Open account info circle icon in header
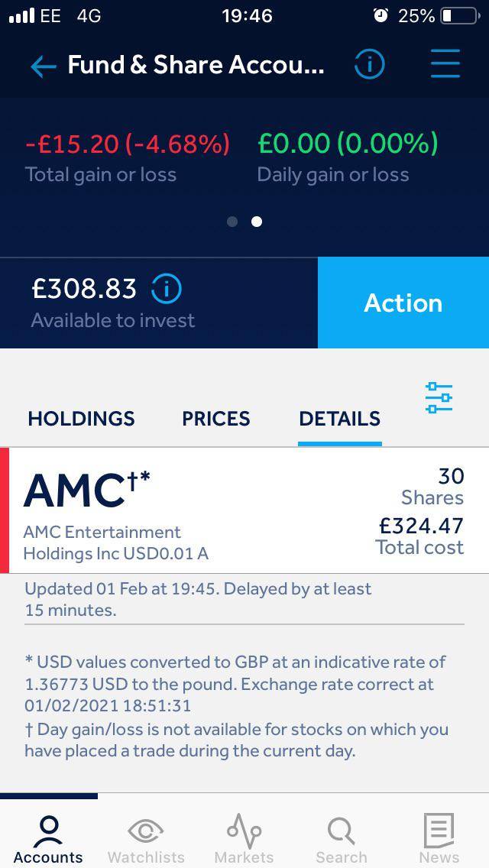 tap(369, 65)
